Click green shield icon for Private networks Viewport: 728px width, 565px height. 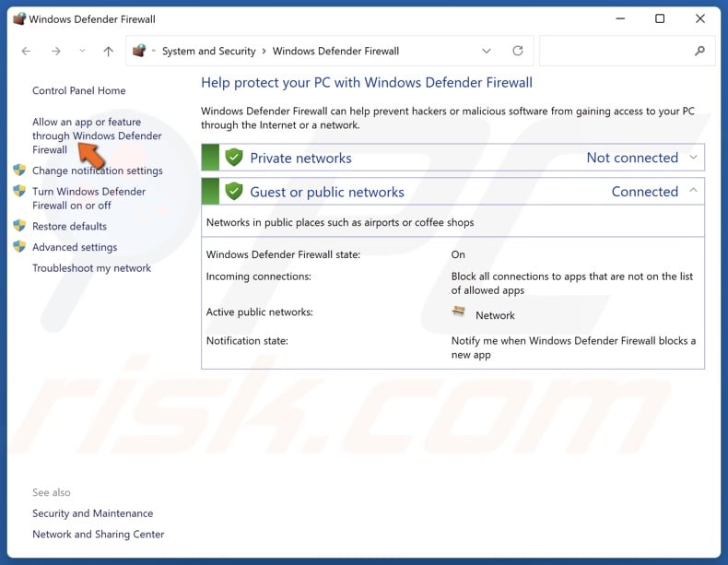(x=234, y=158)
